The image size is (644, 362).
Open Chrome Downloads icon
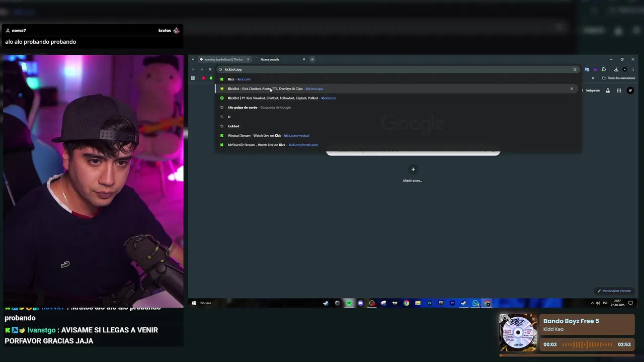pos(616,69)
